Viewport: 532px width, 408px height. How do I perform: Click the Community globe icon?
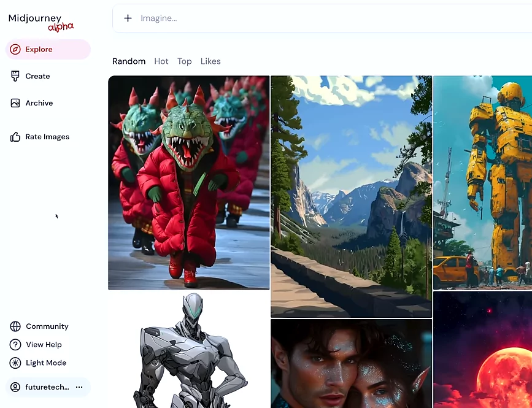(x=15, y=326)
